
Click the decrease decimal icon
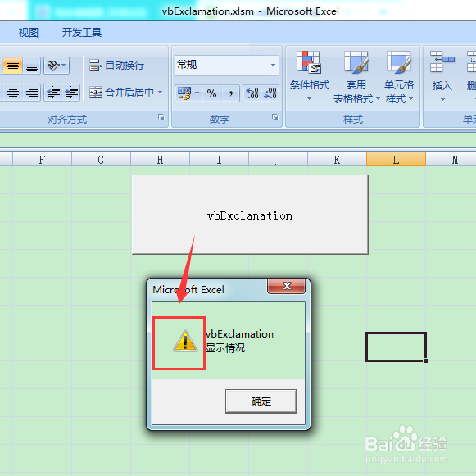[x=270, y=93]
